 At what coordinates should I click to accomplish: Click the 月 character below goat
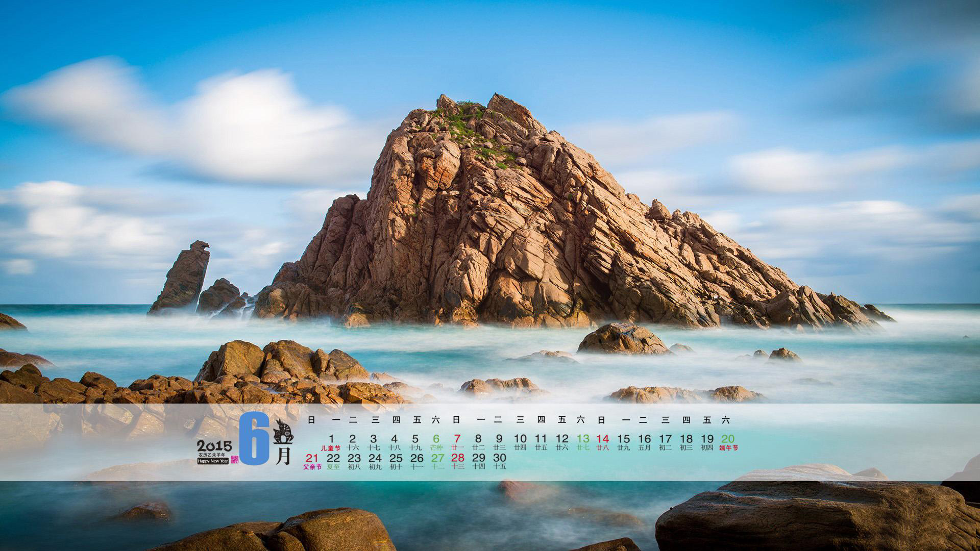click(283, 456)
